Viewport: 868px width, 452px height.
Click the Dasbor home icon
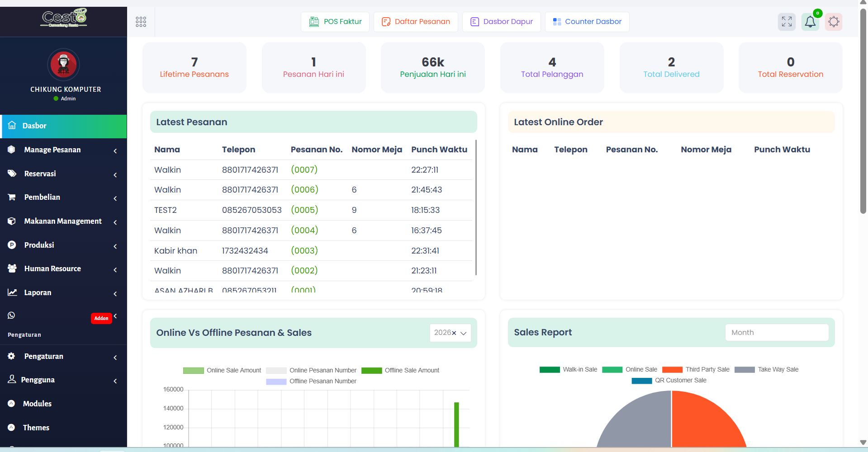click(x=12, y=126)
